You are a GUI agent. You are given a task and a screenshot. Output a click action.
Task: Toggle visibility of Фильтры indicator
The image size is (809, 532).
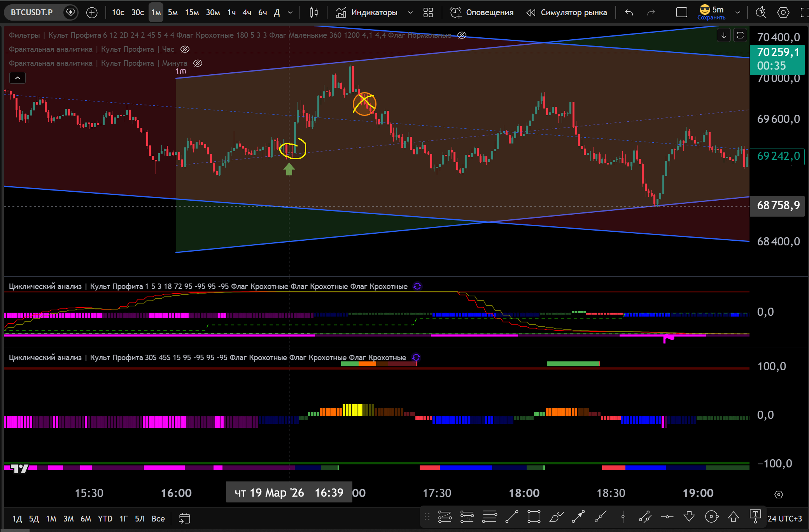462,35
